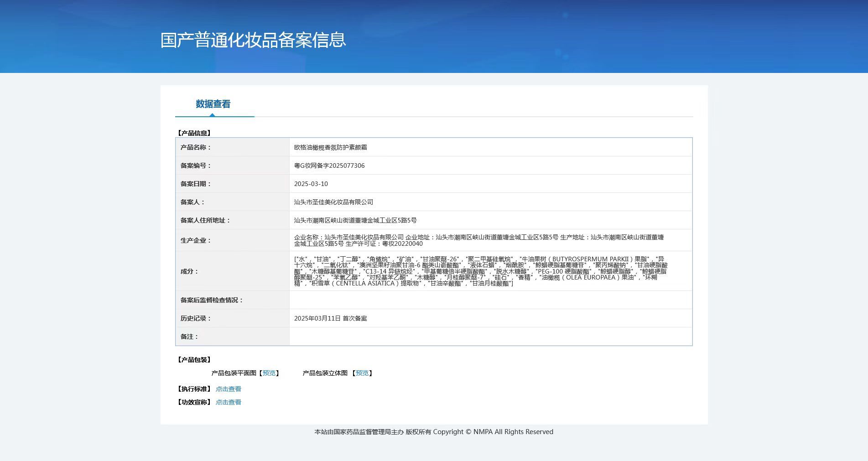Click the 生产企业 label cell
This screenshot has width=868, height=461.
coord(233,240)
